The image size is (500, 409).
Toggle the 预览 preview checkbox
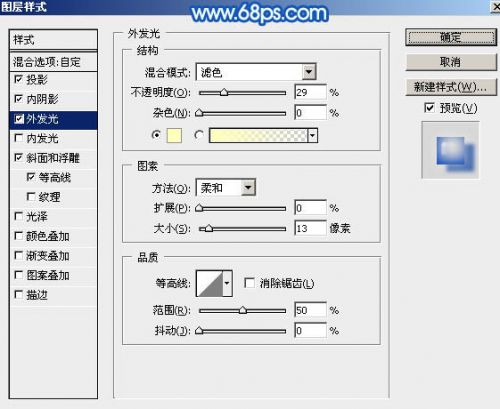pos(429,108)
